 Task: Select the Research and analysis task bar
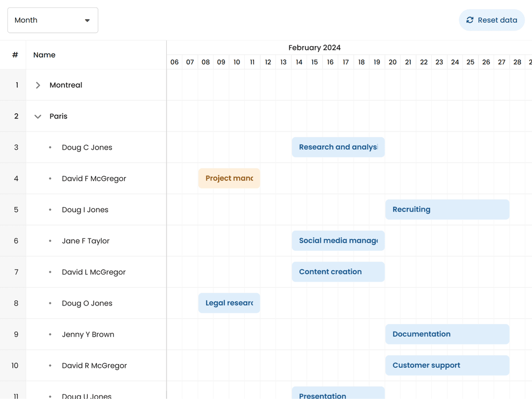(338, 147)
